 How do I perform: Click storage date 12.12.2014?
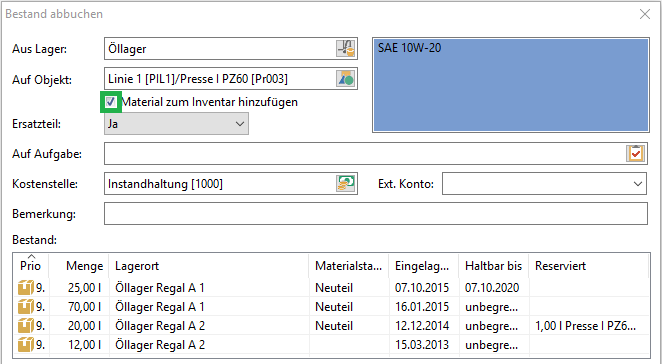[422, 326]
